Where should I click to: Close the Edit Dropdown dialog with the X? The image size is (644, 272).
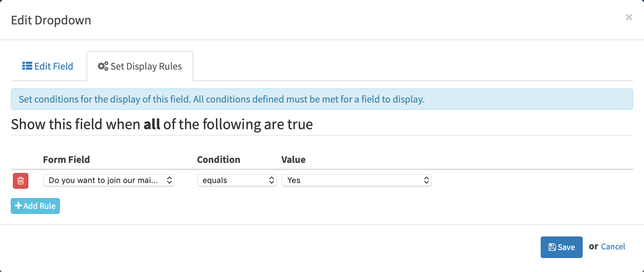[629, 17]
